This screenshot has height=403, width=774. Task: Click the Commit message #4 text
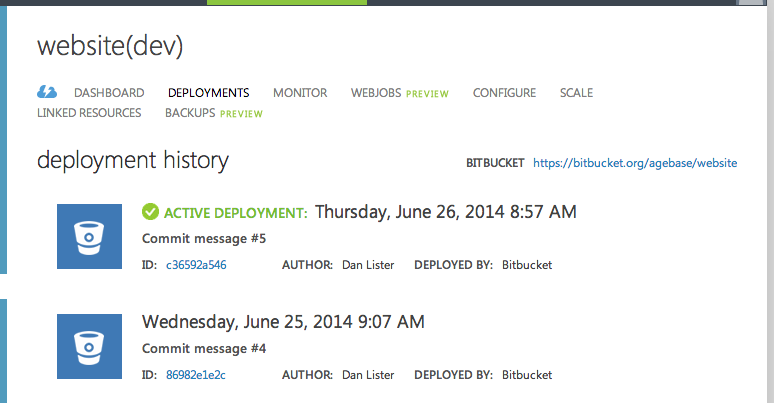pos(204,349)
